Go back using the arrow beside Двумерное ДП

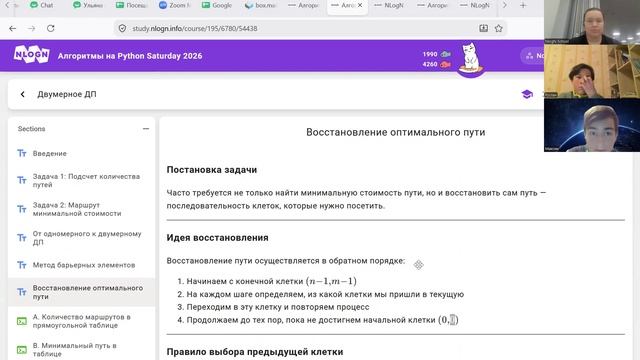coord(22,94)
